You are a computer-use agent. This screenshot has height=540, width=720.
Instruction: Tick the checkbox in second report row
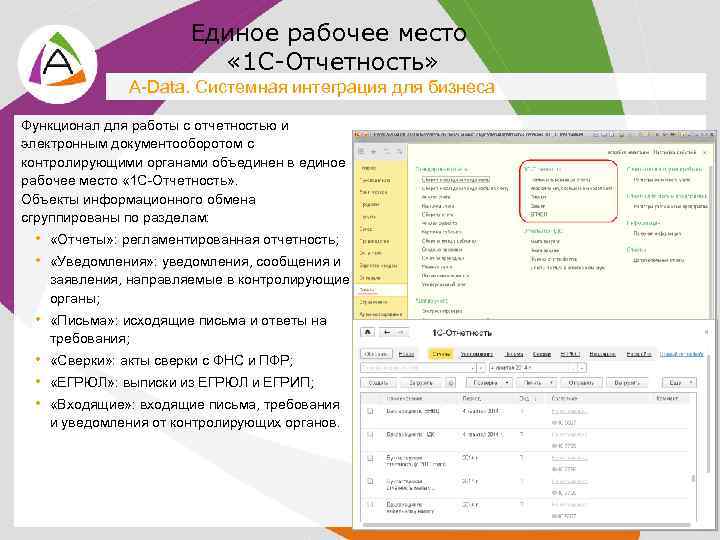tap(371, 435)
